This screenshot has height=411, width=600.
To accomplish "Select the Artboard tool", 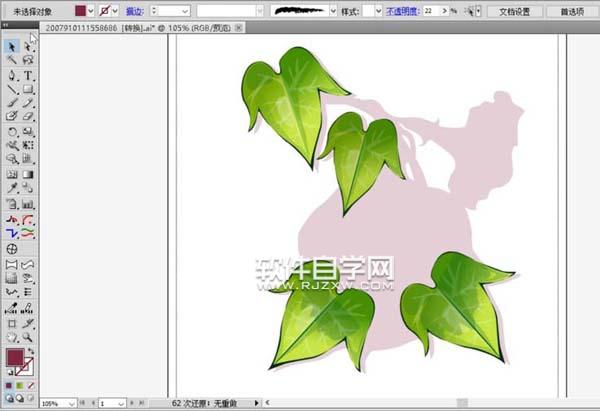I will [x=12, y=324].
